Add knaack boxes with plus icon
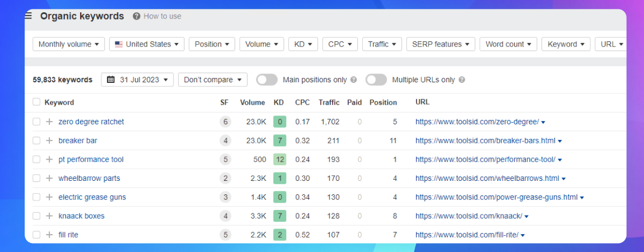This screenshot has height=252, width=644. point(49,216)
